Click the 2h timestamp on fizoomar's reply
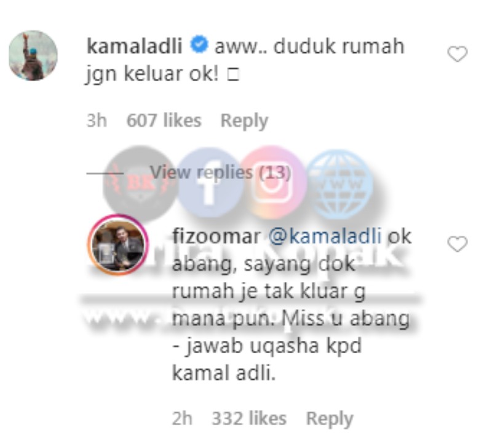The height and width of the screenshot is (448, 492). point(182,419)
